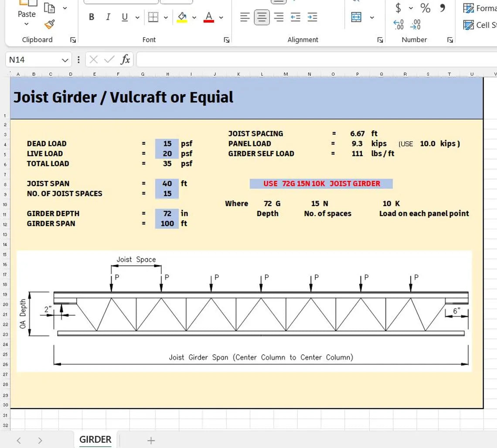This screenshot has width=497, height=448.
Task: Select the Live Load value 20 cell
Action: point(167,154)
